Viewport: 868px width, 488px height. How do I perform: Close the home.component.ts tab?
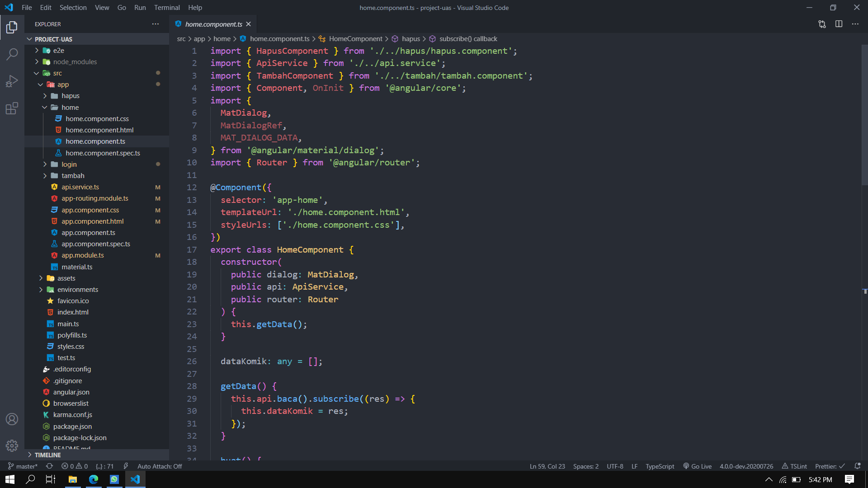point(249,24)
